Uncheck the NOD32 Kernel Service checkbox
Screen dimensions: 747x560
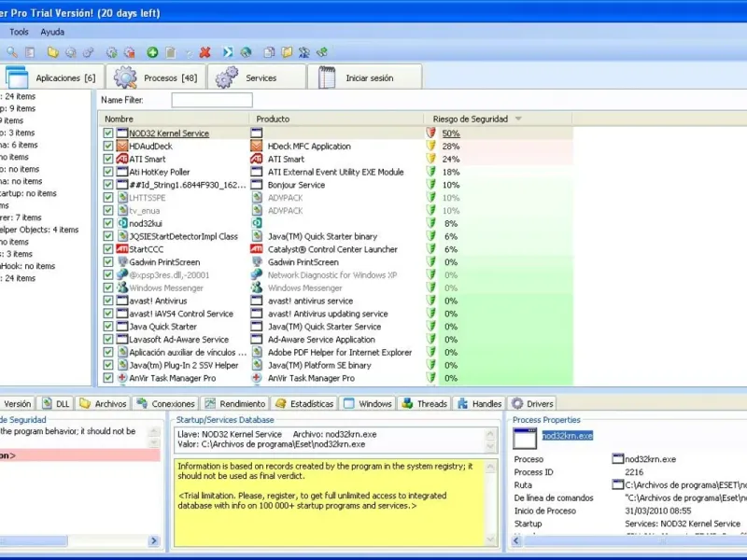tap(108, 133)
